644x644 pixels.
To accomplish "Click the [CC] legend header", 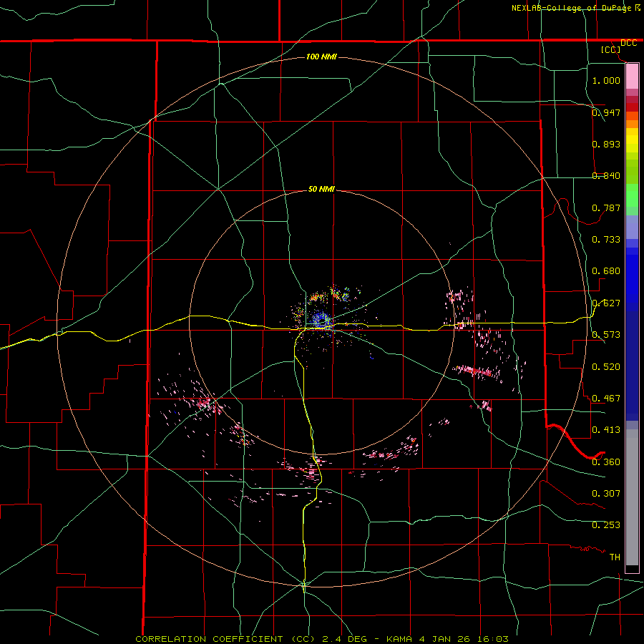I will pyautogui.click(x=610, y=49).
